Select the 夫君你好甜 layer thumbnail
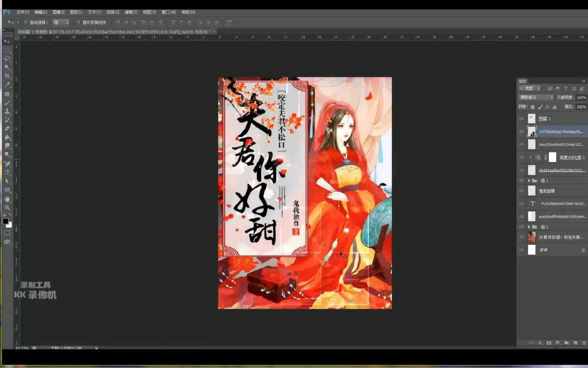 click(531, 237)
